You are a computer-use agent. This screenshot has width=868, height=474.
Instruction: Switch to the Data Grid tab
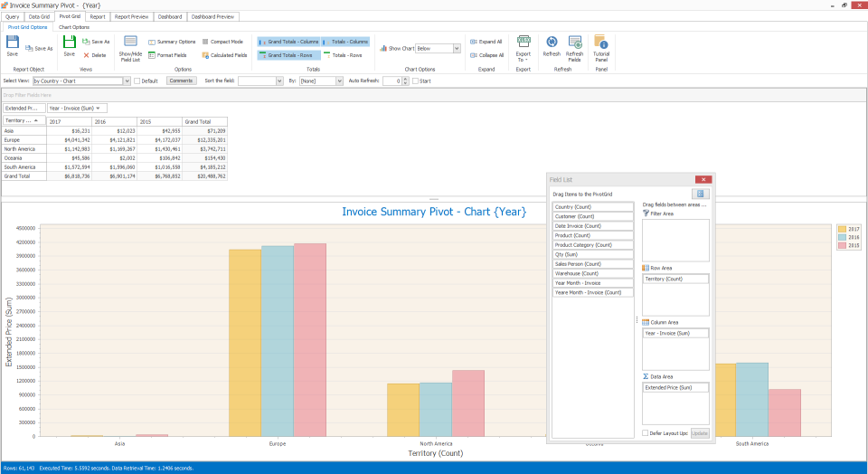[x=39, y=16]
